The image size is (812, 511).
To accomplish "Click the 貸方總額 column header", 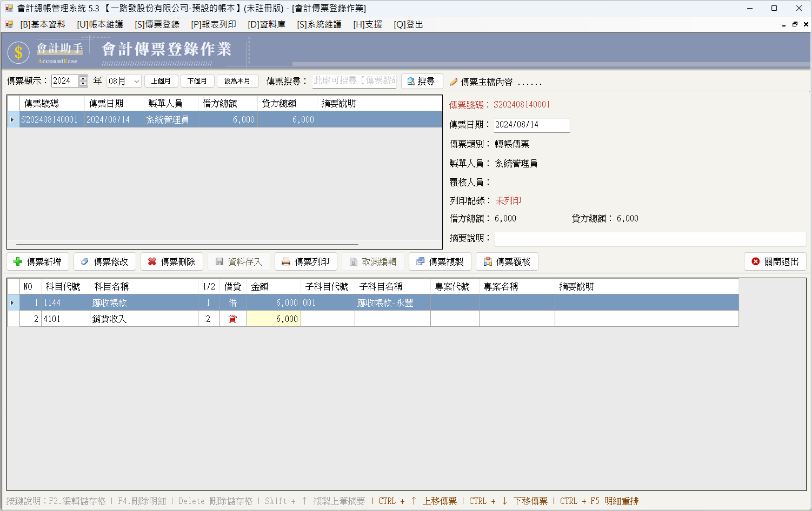I will coord(287,103).
